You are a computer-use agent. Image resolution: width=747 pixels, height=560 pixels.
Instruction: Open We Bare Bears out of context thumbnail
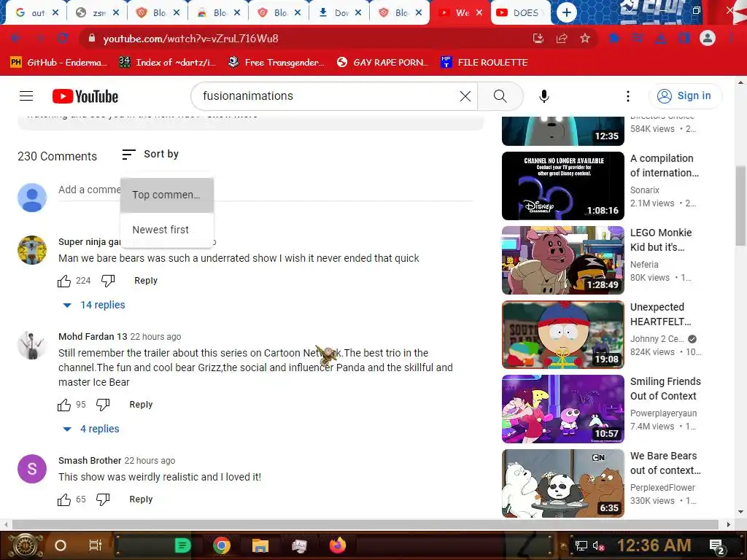coord(562,483)
